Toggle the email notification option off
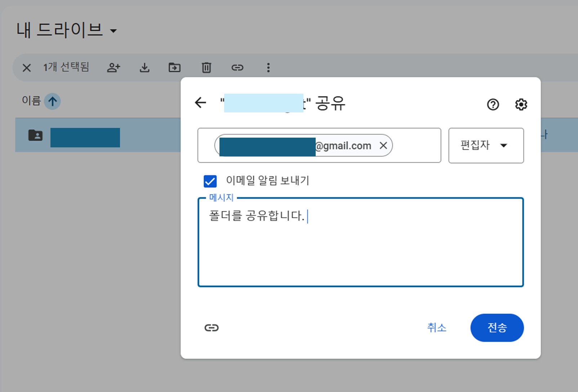 210,181
